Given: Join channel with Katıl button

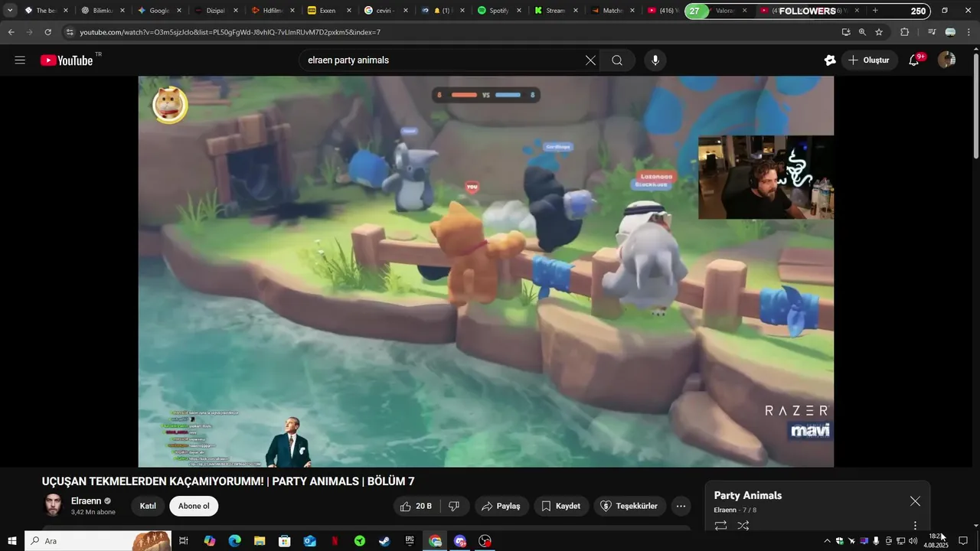Looking at the screenshot, I should coord(148,506).
